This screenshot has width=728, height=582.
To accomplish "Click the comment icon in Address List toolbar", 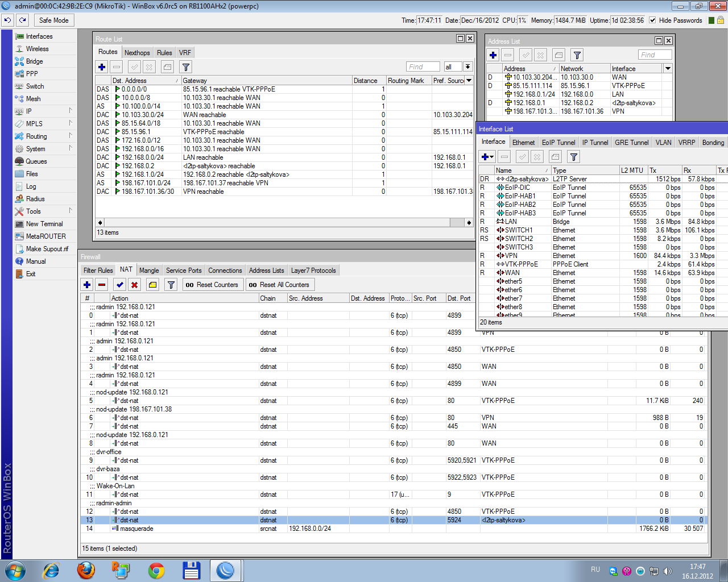I will click(x=559, y=55).
